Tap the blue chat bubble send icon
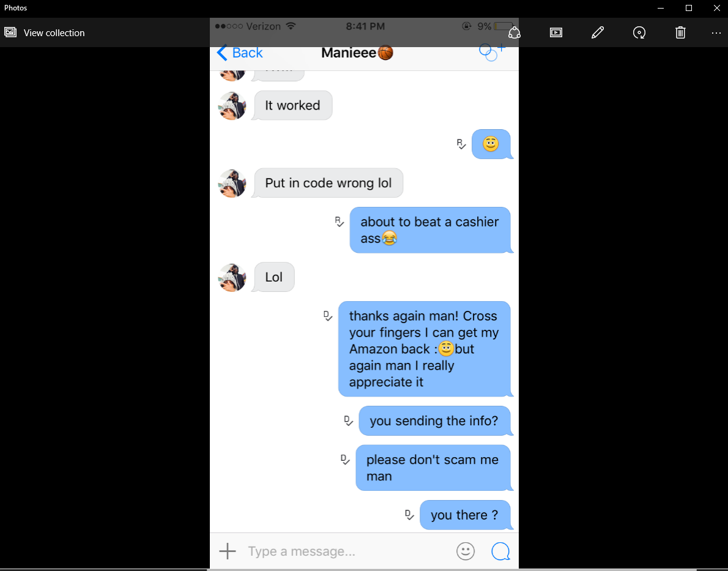This screenshot has width=728, height=571. point(501,551)
